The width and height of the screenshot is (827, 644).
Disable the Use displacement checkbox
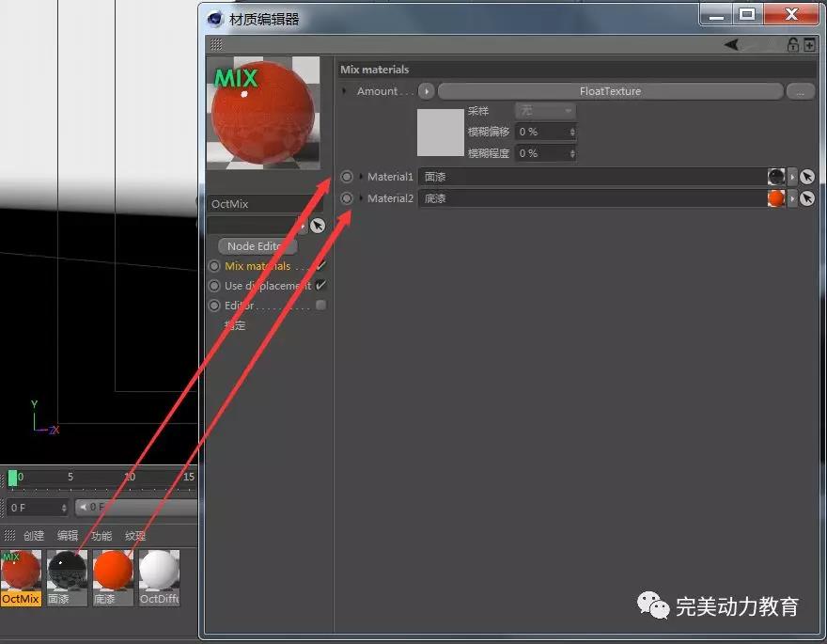321,286
